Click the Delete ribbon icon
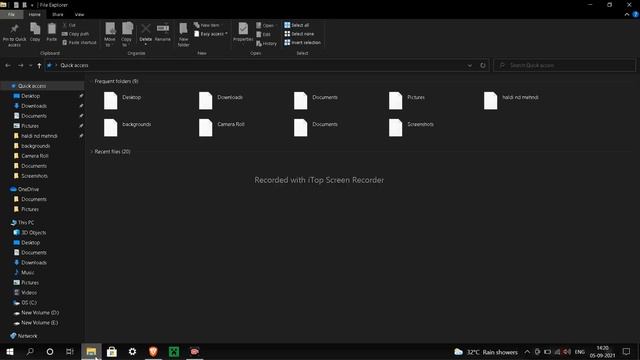 click(145, 33)
